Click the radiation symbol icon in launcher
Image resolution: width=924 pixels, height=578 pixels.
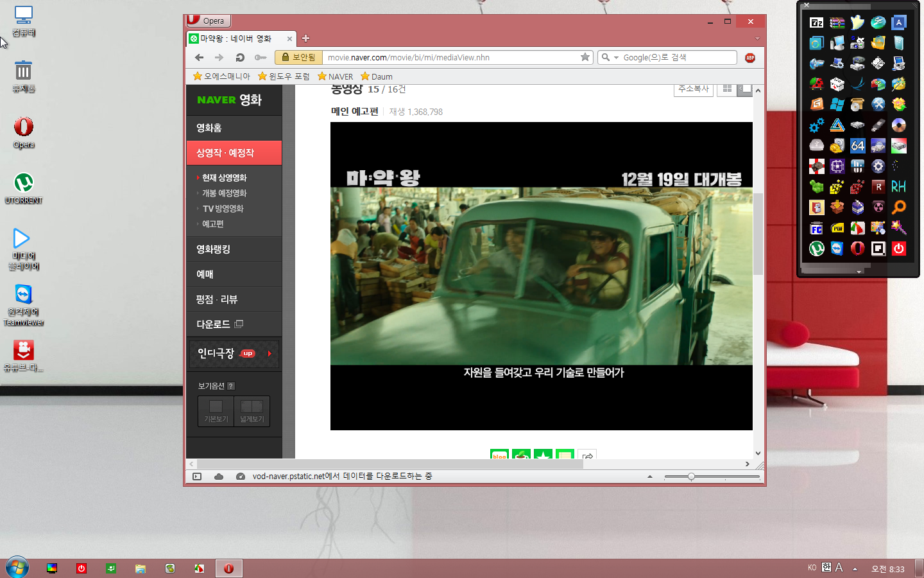[x=878, y=207]
